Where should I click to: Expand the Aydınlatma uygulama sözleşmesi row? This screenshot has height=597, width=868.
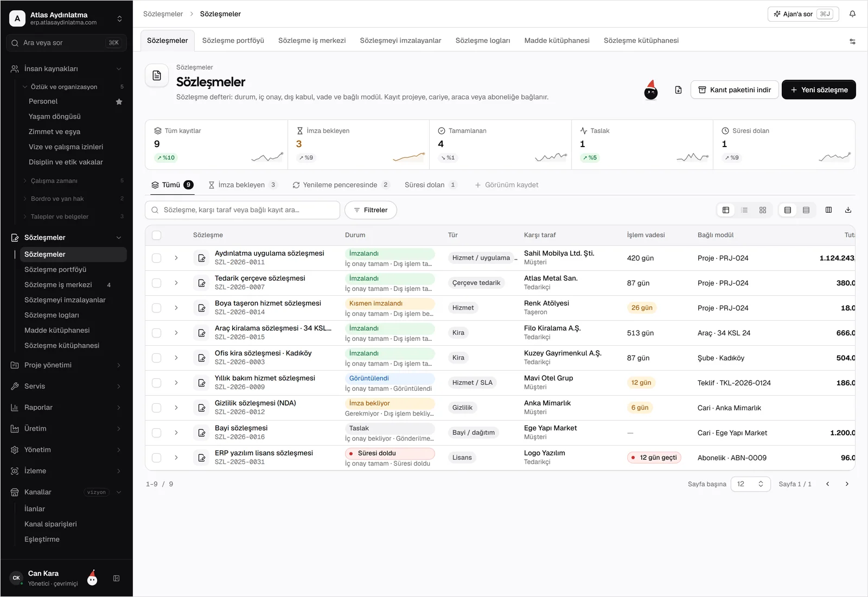pos(176,258)
